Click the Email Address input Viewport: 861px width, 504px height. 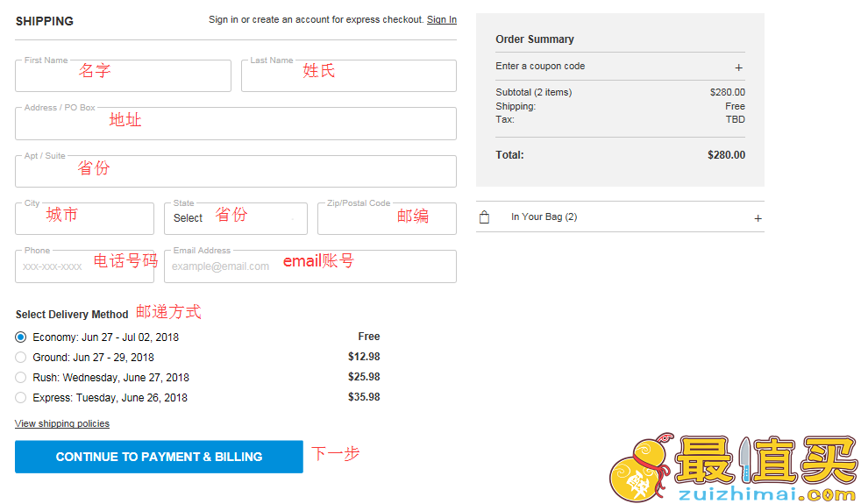pyautogui.click(x=310, y=266)
